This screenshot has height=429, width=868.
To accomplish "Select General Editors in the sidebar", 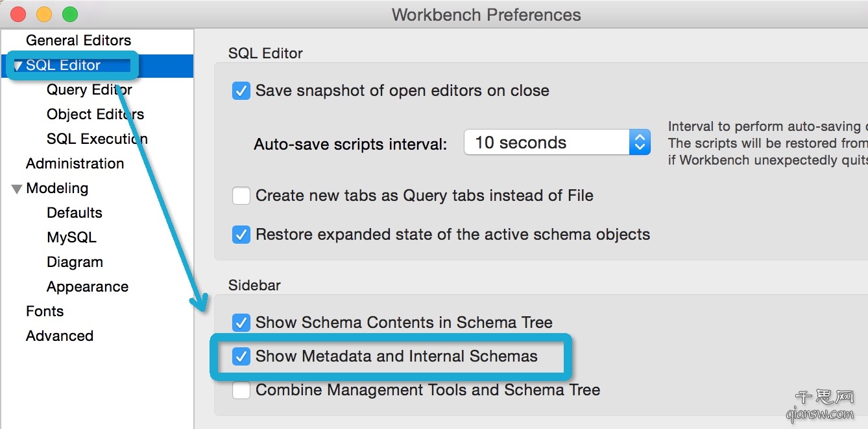I will 78,40.
